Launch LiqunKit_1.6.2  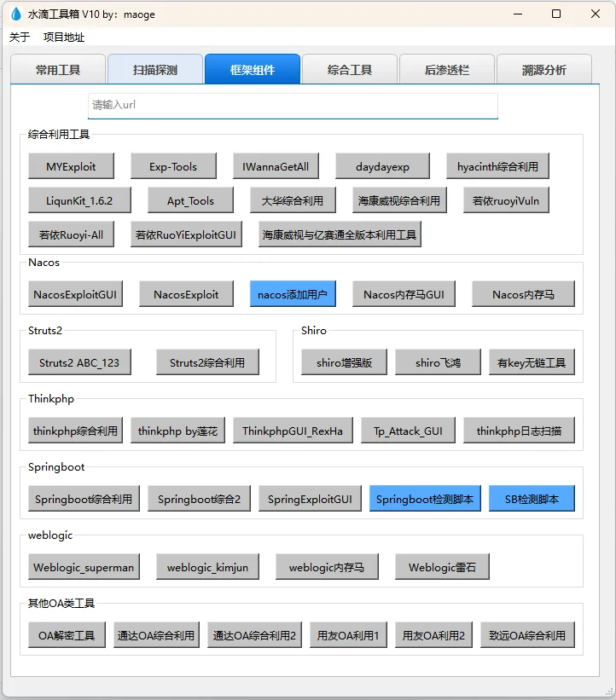(79, 200)
